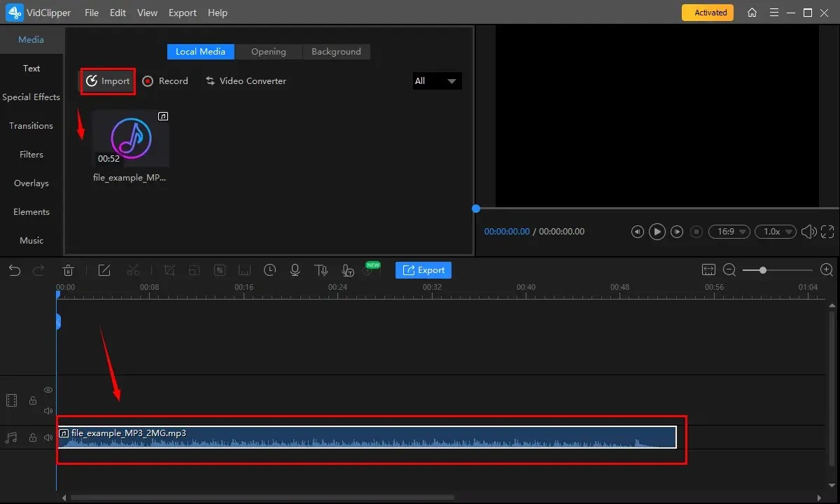
Task: Delete clip using the trash icon
Action: (68, 269)
